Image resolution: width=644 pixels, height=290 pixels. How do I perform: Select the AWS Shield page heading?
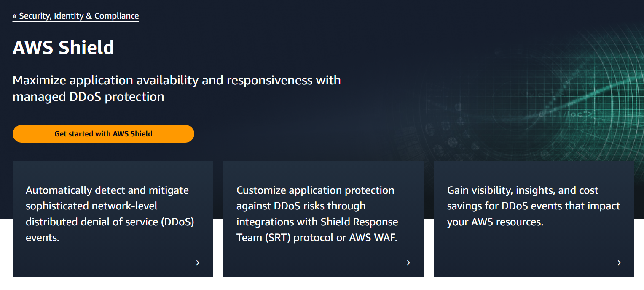pyautogui.click(x=63, y=47)
